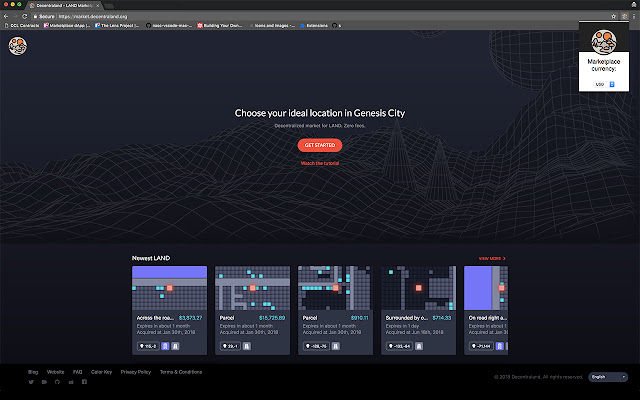The image size is (640, 400).
Task: Open the Terms & Conditions footer link
Action: pyautogui.click(x=181, y=372)
